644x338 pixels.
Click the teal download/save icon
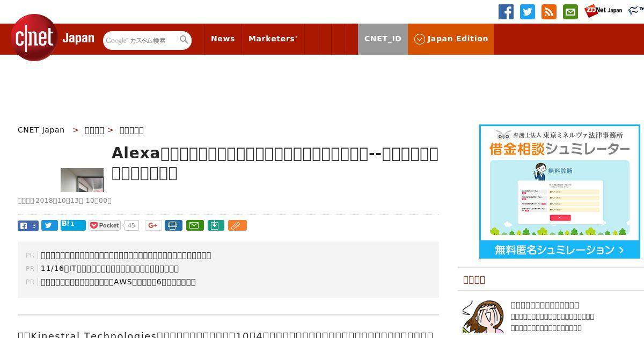point(215,225)
